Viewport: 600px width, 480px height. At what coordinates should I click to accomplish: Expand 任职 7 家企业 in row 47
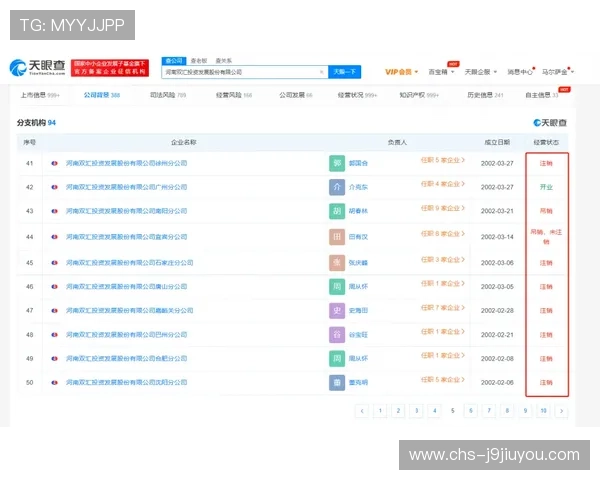pyautogui.click(x=443, y=308)
